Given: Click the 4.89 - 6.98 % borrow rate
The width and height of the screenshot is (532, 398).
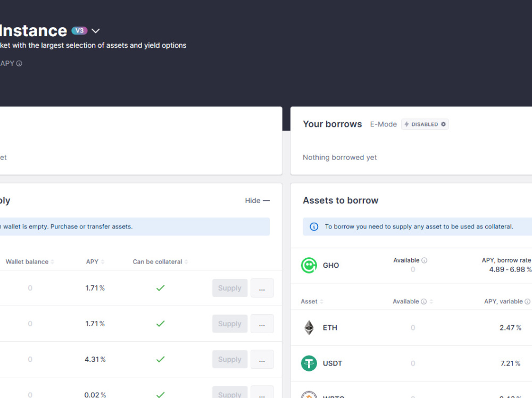Looking at the screenshot, I should point(510,269).
